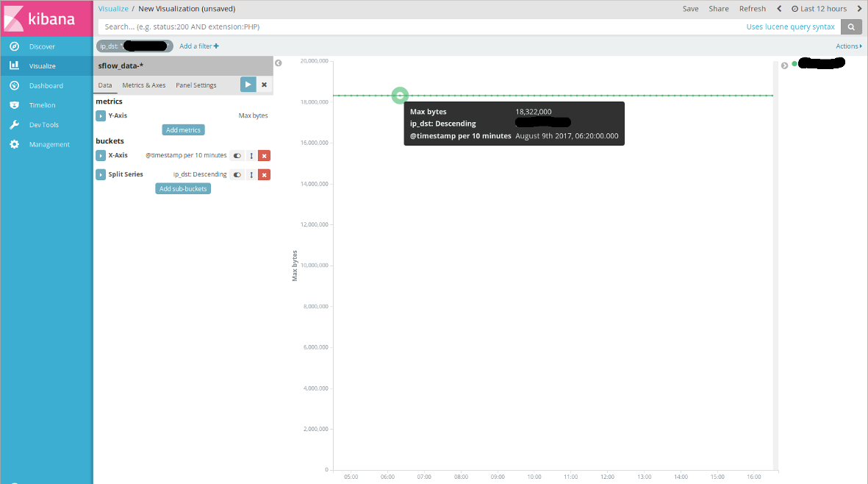Screen dimensions: 868x484
Task: Reorder the Split Series priority handle
Action: (x=251, y=175)
